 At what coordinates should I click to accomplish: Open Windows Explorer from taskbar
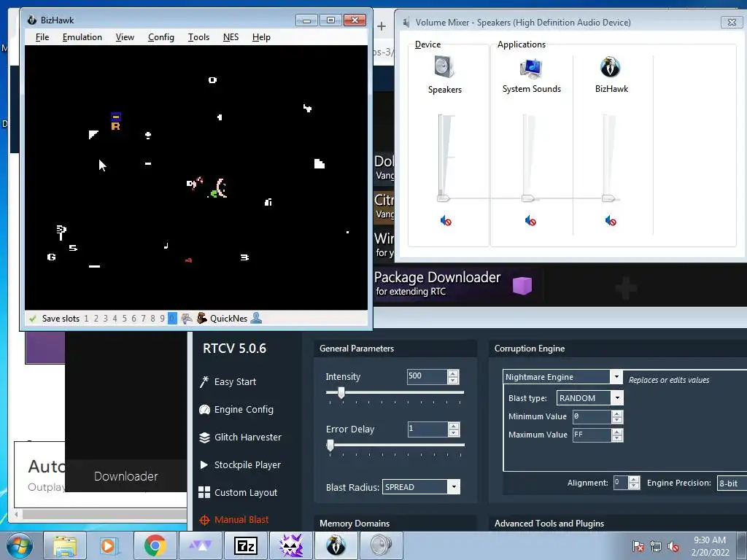pos(65,545)
